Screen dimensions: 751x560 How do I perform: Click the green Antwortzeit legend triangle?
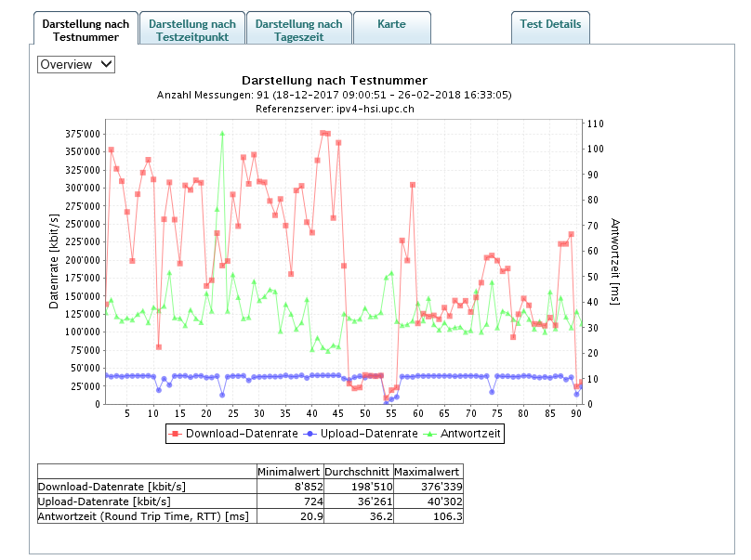[x=431, y=433]
